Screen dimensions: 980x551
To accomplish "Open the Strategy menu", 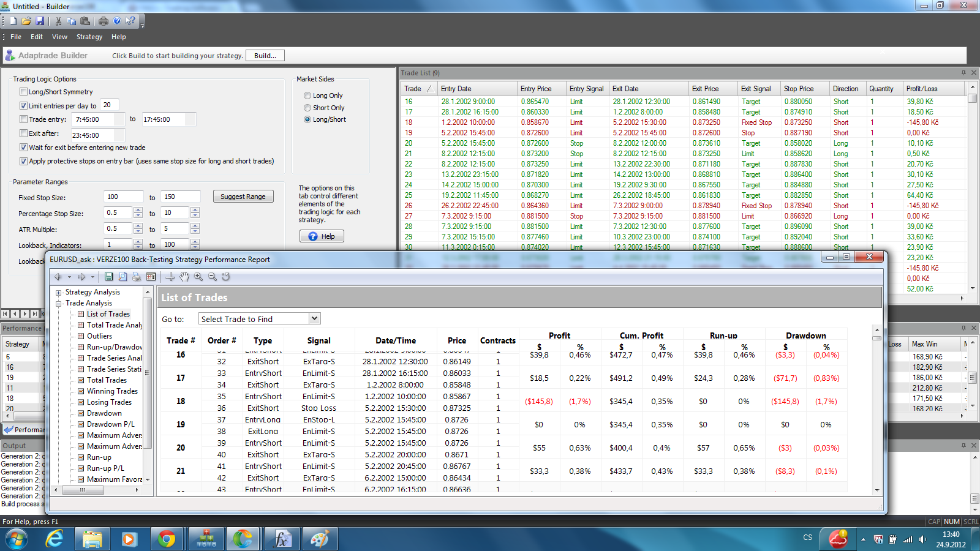I will [x=89, y=37].
